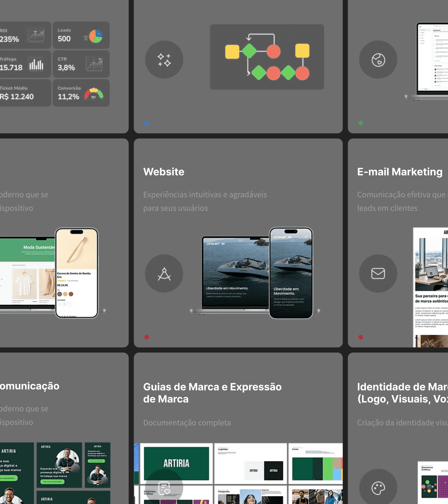
Task: Click the blue dot on flowchart card
Action: click(147, 123)
